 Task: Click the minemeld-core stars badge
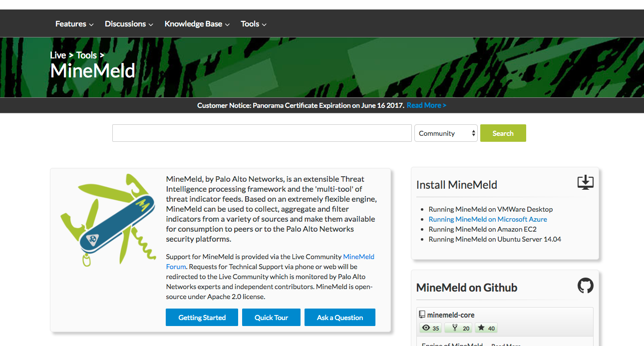pyautogui.click(x=486, y=328)
